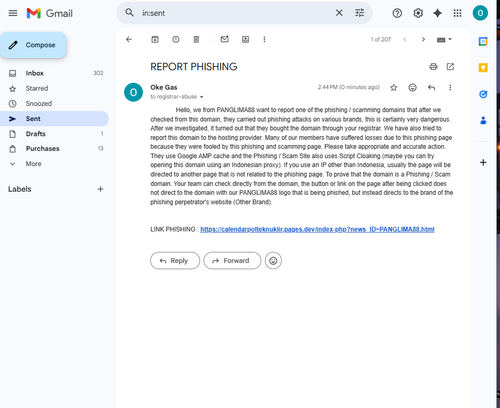Viewport: 500px width, 408px height.
Task: Go to the previous conversation arrow
Action: (405, 39)
